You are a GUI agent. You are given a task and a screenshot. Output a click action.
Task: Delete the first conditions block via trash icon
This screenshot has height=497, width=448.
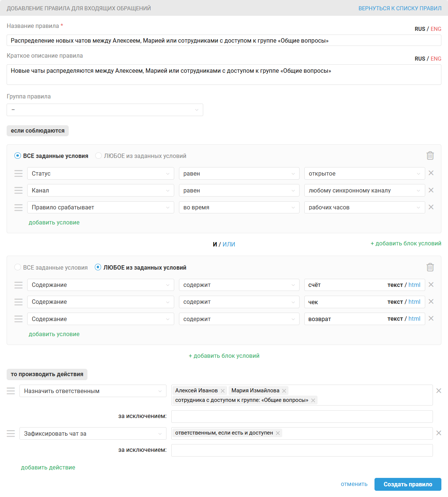tap(430, 156)
